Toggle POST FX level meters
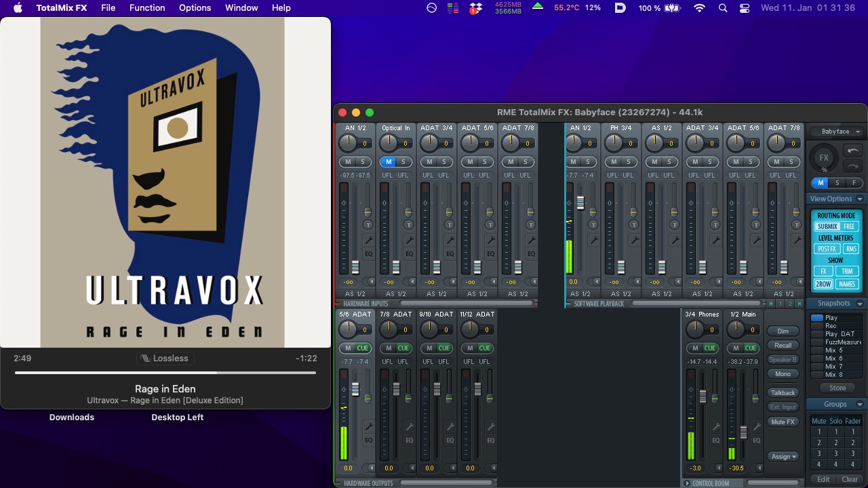Viewport: 868px width, 488px height. point(827,249)
